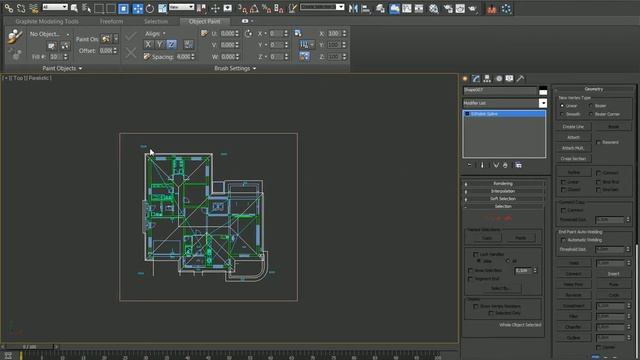The image size is (640, 360).
Task: Click the Paint brush icon in Object Paint
Action: tap(15, 36)
